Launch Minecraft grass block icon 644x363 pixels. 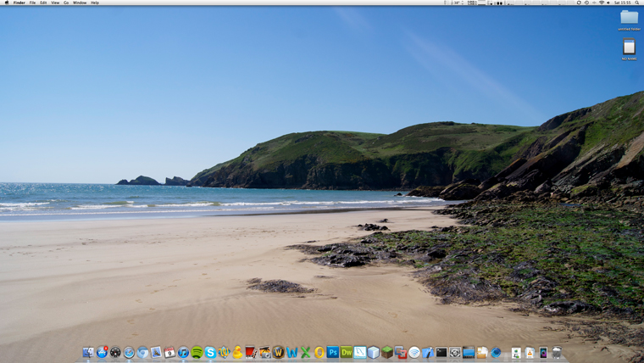tap(387, 352)
